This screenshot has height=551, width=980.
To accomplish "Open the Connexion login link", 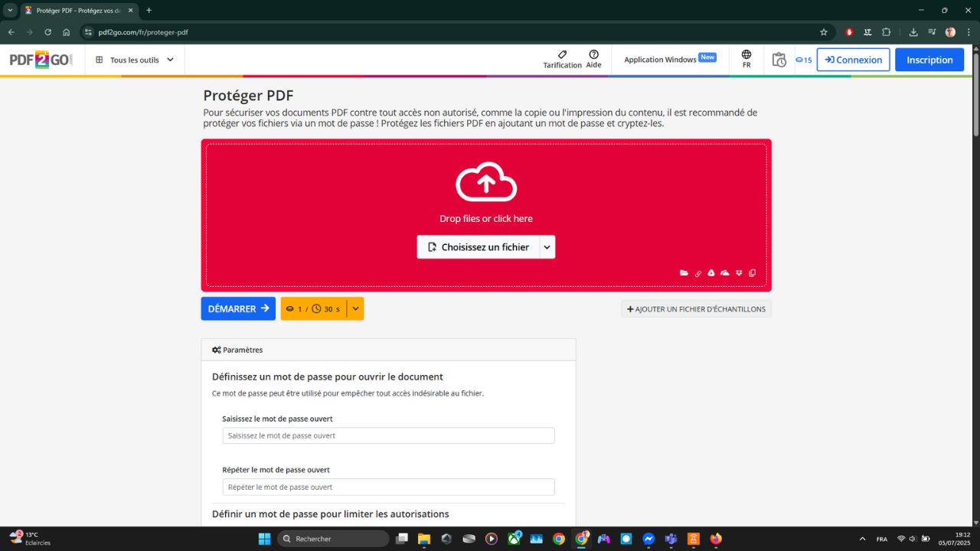I will [x=852, y=59].
